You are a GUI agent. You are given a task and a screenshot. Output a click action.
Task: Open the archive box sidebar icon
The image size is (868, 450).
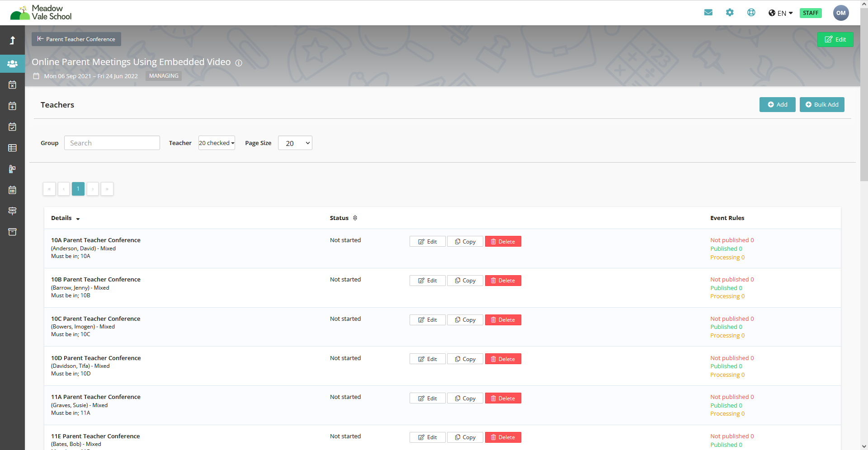12,232
